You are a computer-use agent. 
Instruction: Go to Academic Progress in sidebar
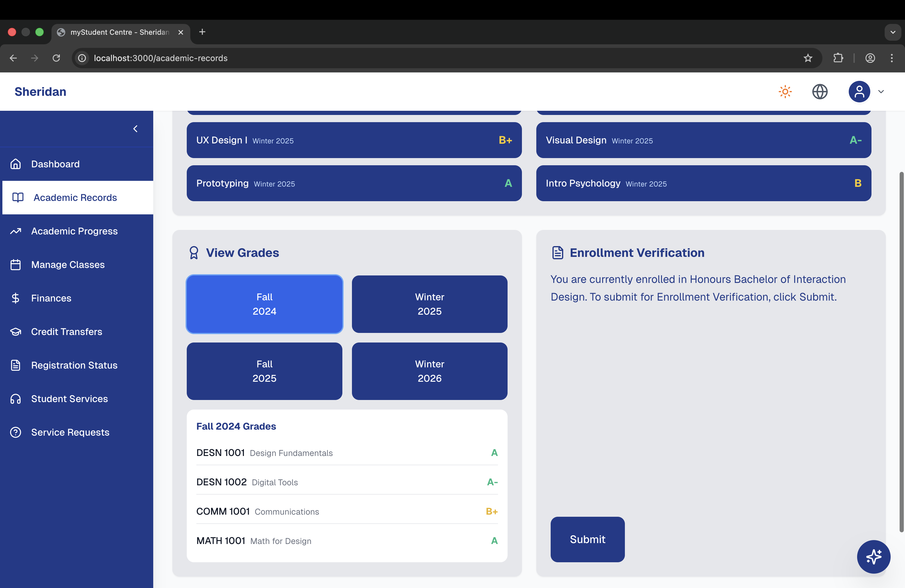click(74, 231)
